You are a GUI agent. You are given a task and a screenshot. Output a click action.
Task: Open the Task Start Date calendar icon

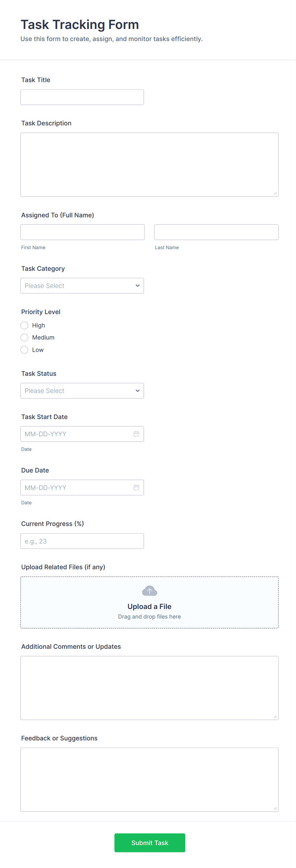coord(136,434)
